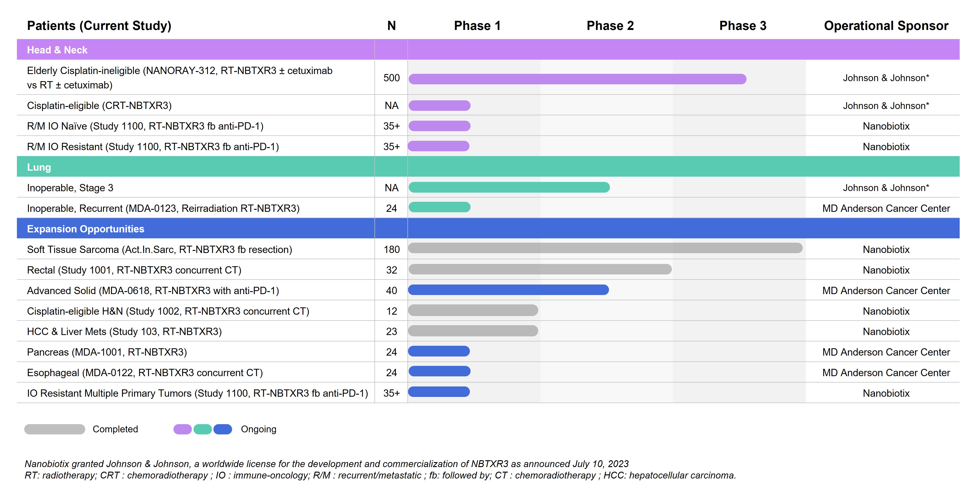Click the Operational Sponsor column header

click(x=886, y=26)
